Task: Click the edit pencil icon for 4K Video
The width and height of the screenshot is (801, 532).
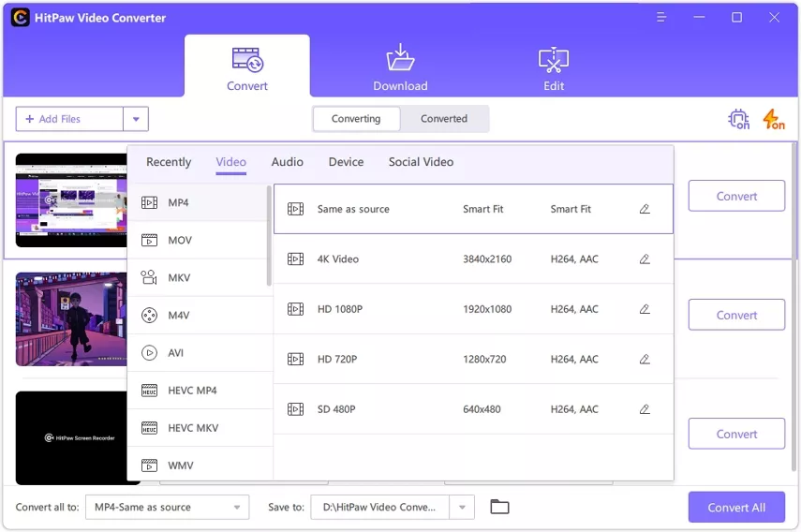Action: pos(645,259)
